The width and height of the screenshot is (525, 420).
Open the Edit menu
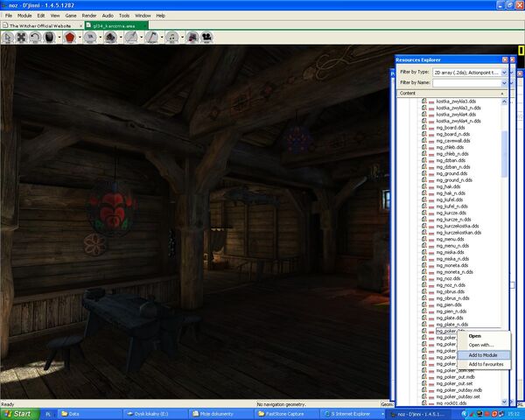41,16
